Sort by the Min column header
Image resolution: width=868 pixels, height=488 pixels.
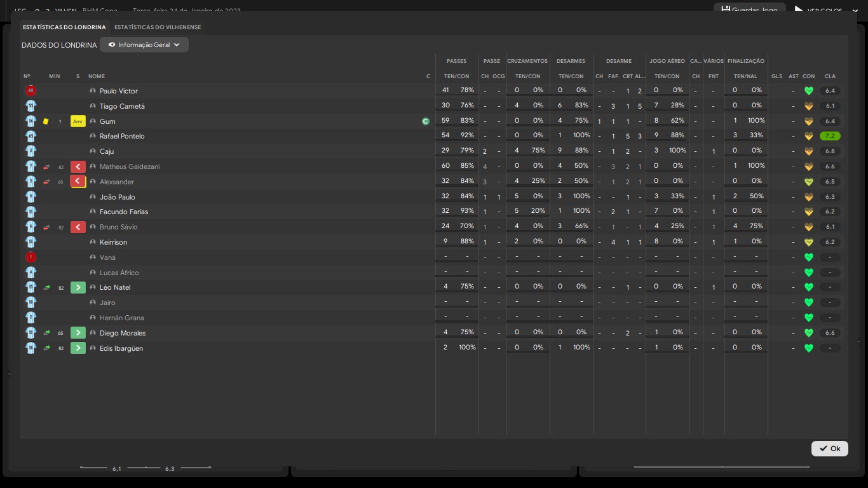(55, 76)
